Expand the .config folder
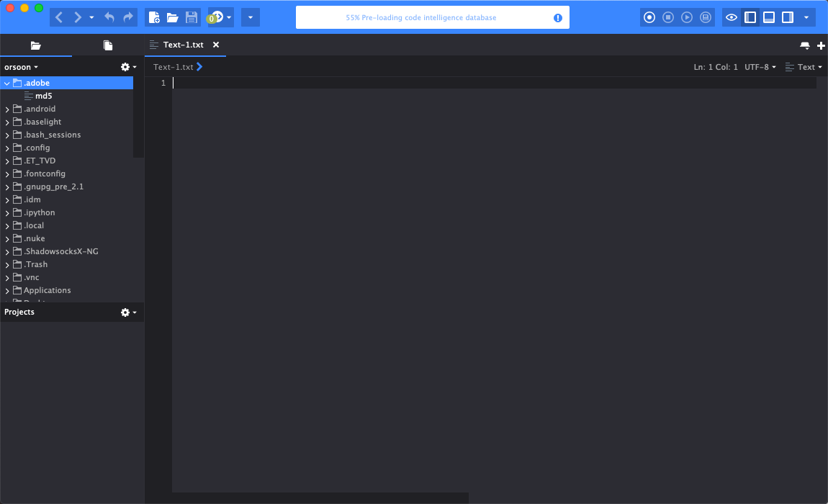 point(7,148)
